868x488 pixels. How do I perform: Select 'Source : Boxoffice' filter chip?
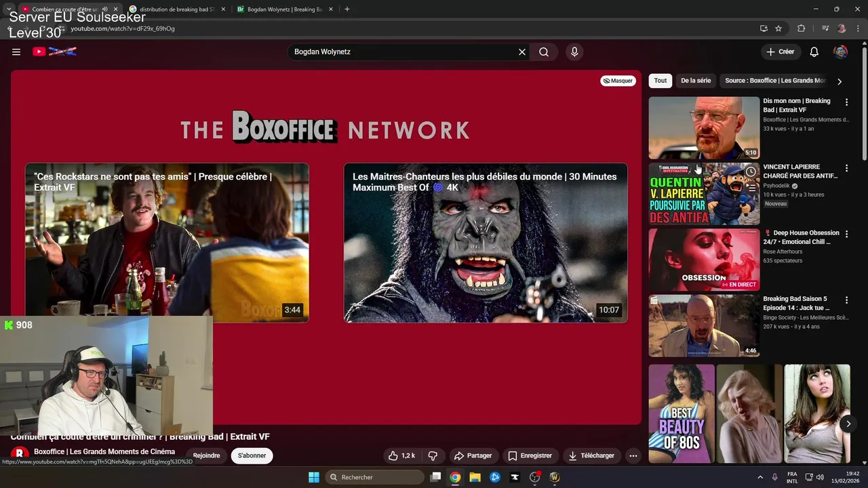(x=775, y=81)
